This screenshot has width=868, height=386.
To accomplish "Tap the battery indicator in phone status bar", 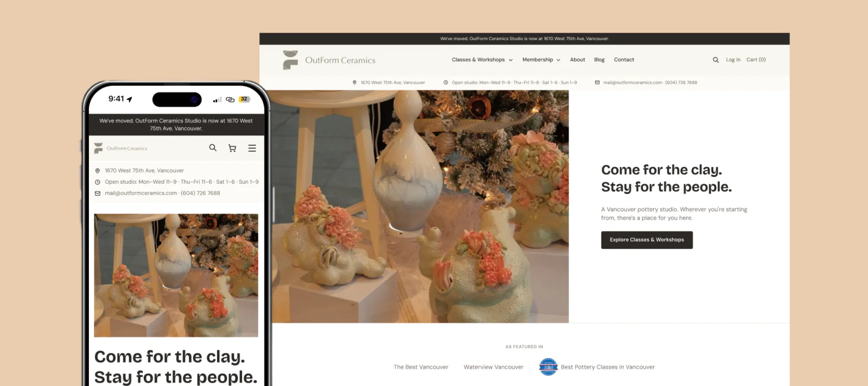I will (245, 99).
